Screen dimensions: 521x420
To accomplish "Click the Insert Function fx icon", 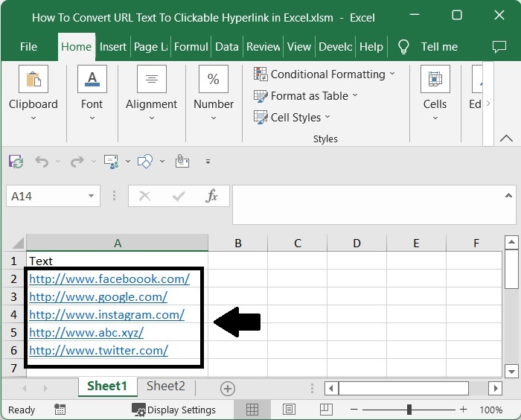I will tap(212, 196).
